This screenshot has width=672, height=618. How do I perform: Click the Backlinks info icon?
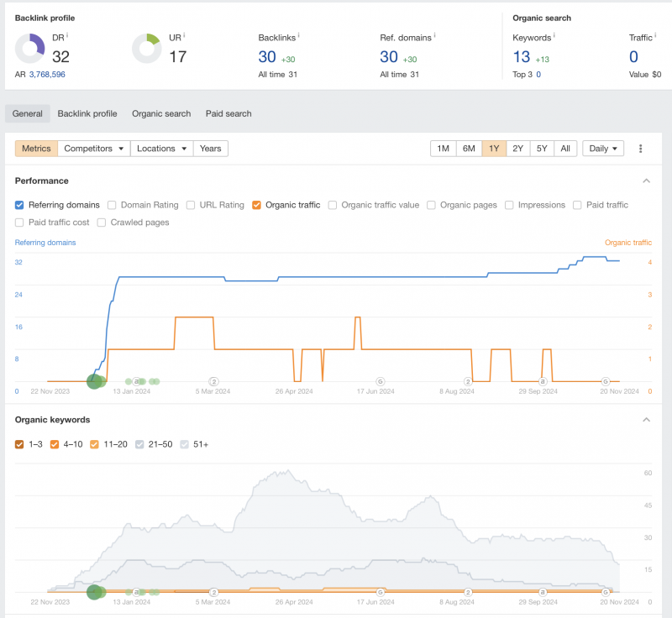tap(299, 35)
